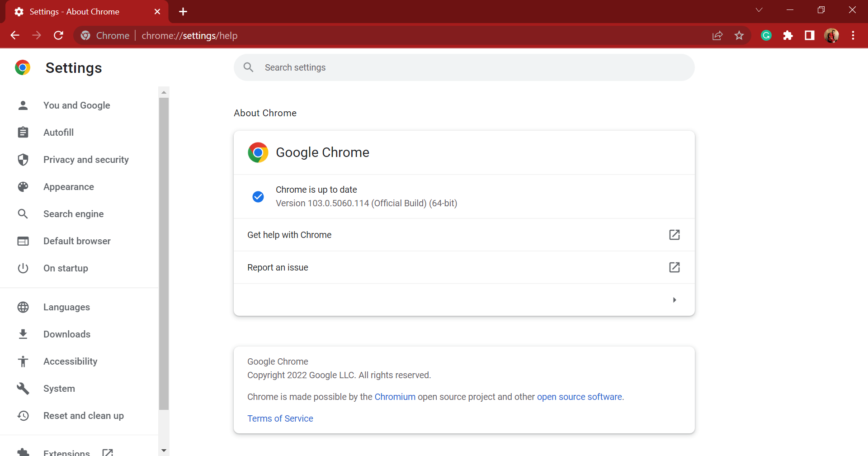Click the Chrome logo next to Settings title
The width and height of the screenshot is (868, 456).
tap(23, 67)
